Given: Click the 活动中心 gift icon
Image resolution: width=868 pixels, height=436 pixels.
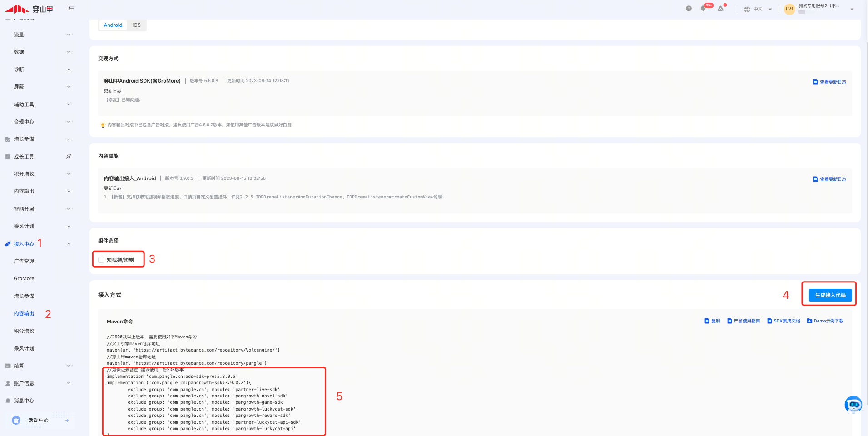Looking at the screenshot, I should point(16,420).
